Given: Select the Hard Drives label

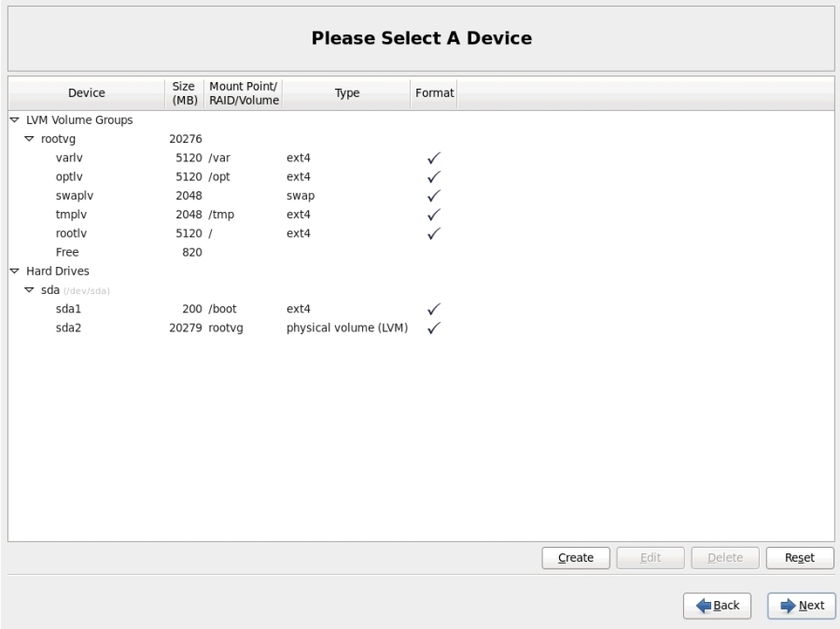Looking at the screenshot, I should pyautogui.click(x=58, y=271).
